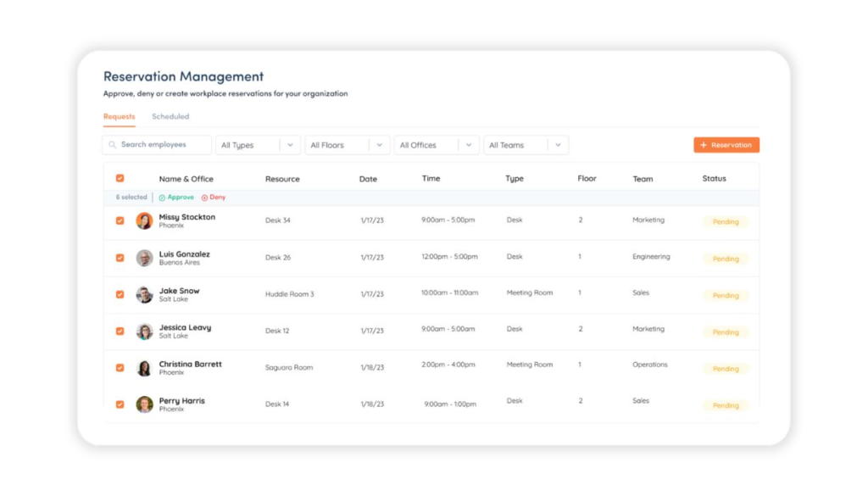
Task: Uncheck Jessica Leavy's row checkbox
Action: coord(120,331)
